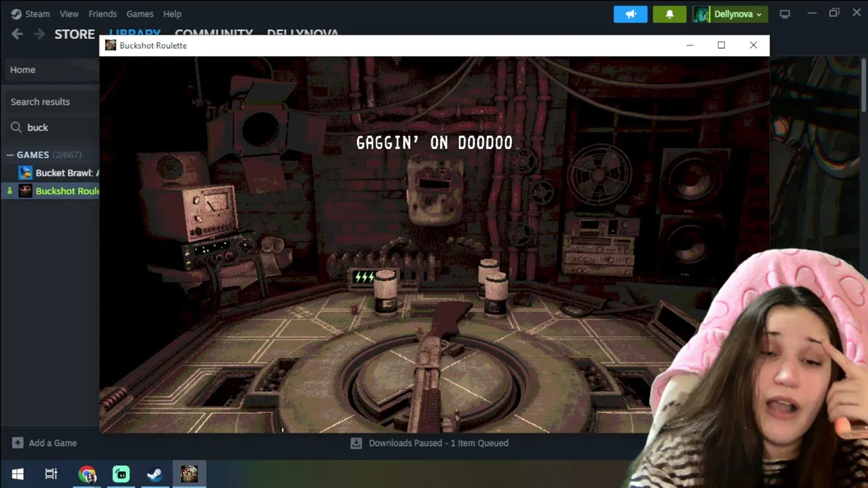
Task: Click the magnifier search icon
Action: pyautogui.click(x=16, y=127)
